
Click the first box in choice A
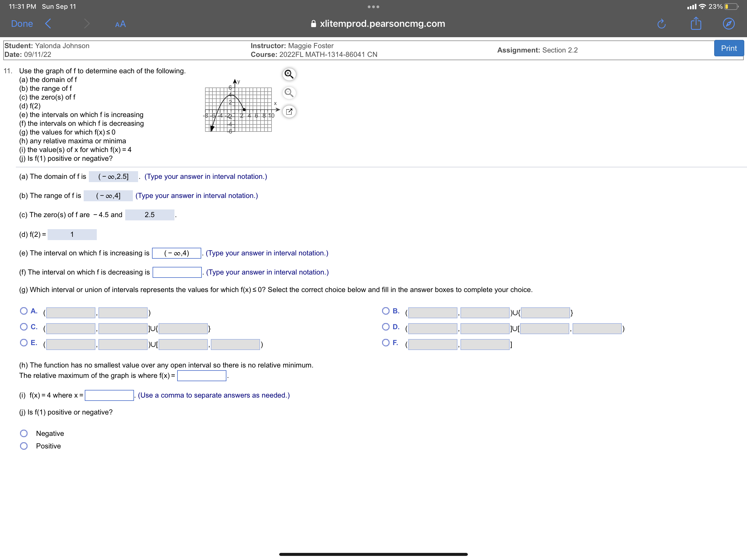71,313
